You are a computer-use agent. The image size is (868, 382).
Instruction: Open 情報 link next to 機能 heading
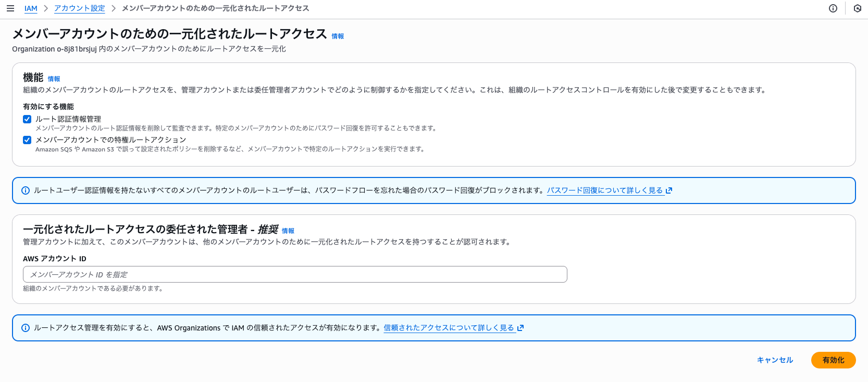pyautogui.click(x=54, y=79)
